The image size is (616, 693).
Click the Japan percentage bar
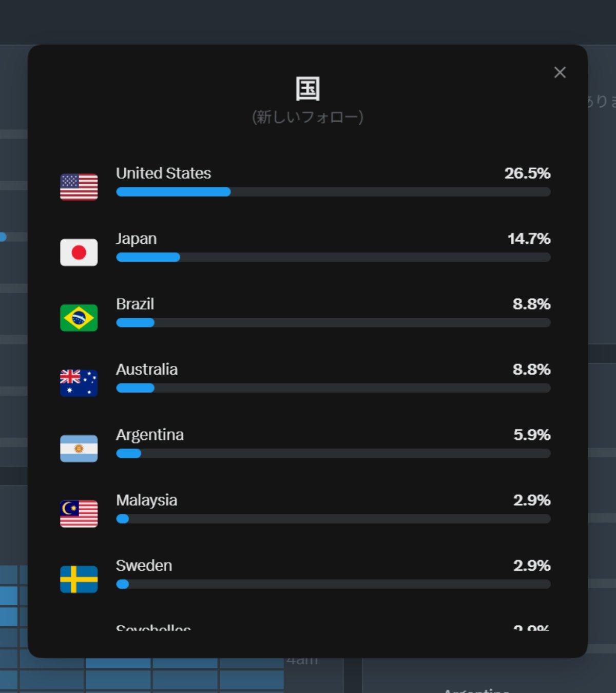coord(333,257)
